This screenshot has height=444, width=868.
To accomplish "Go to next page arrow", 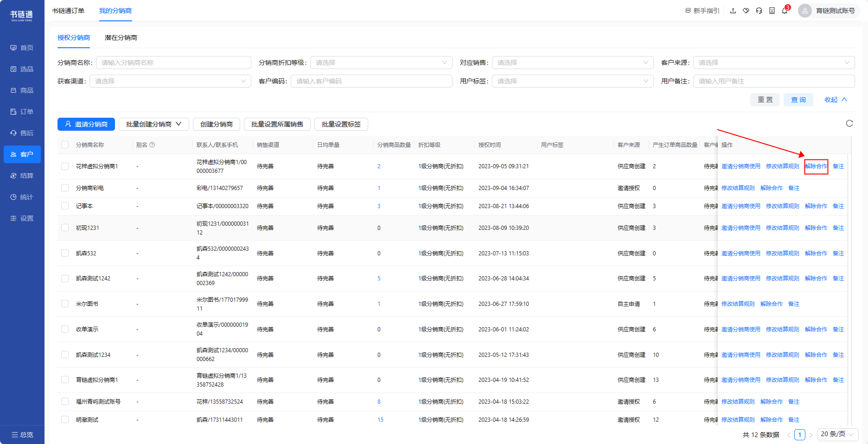I will [x=811, y=435].
